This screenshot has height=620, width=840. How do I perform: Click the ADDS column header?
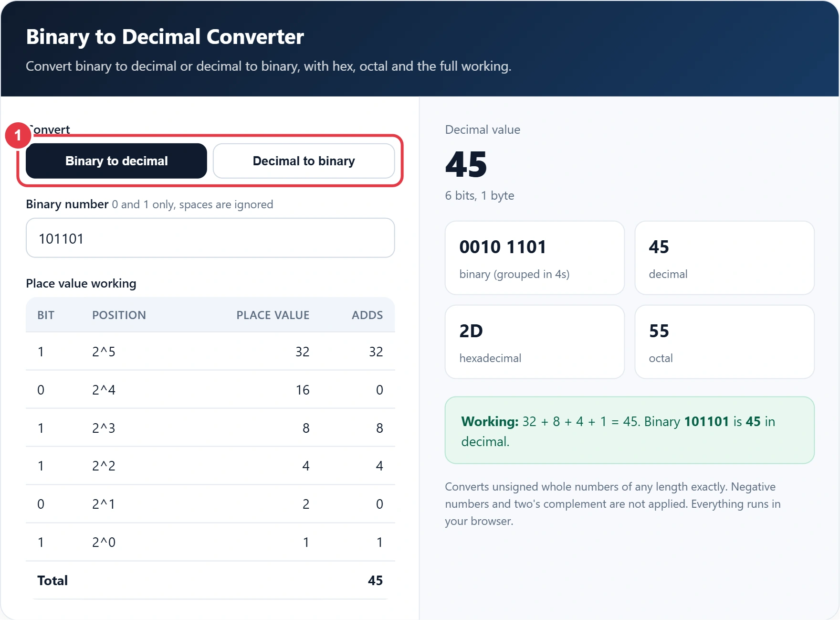click(x=367, y=315)
